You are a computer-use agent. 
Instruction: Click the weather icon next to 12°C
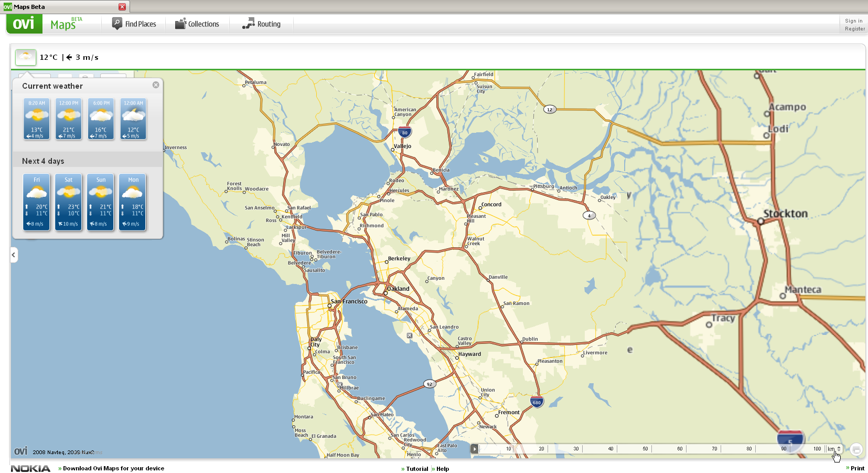[x=25, y=57]
